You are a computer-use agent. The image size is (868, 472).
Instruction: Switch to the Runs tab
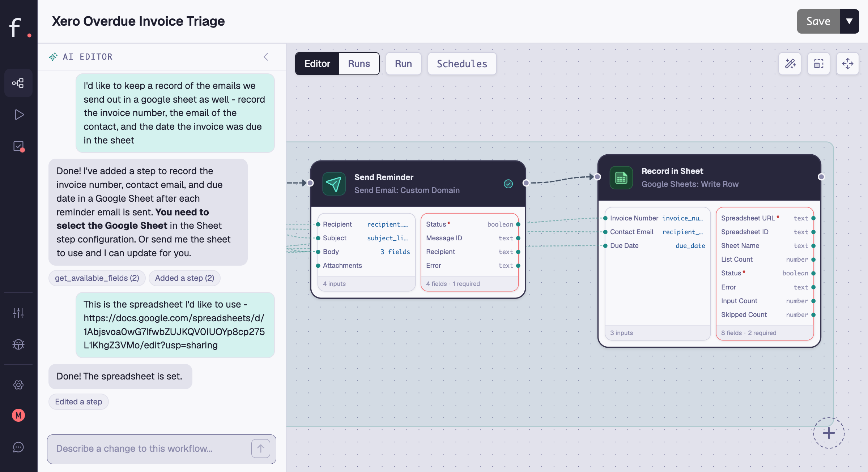359,64
